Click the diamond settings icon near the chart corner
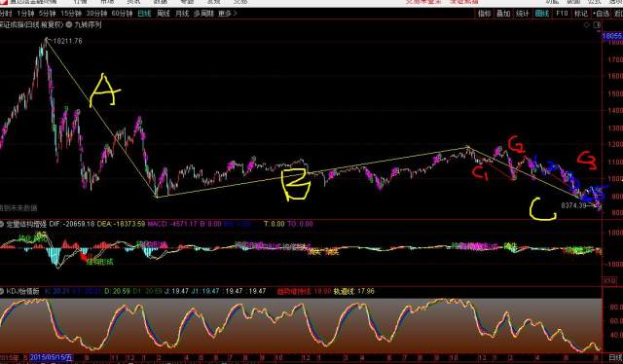Viewport: 623px width, 364px height. 586,25
